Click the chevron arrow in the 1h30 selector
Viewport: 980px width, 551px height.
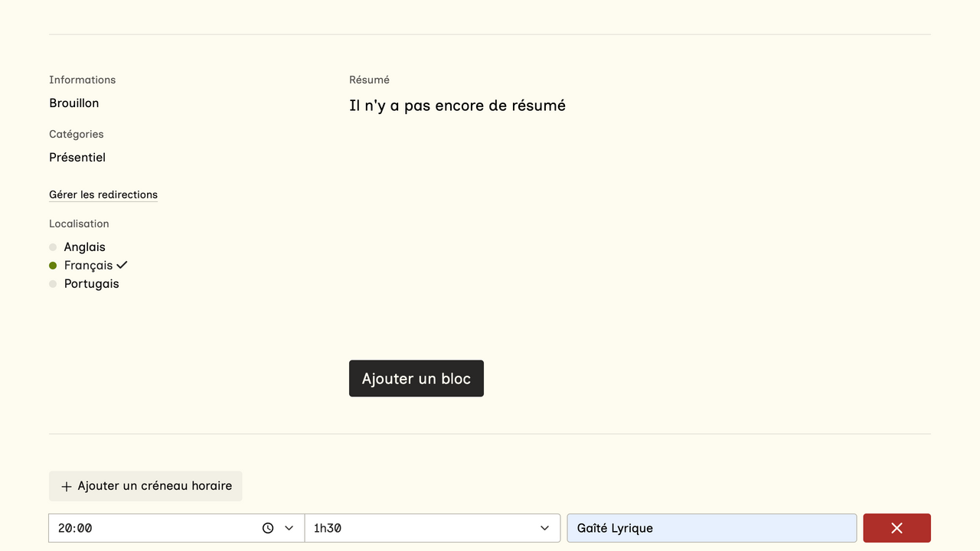pos(544,528)
